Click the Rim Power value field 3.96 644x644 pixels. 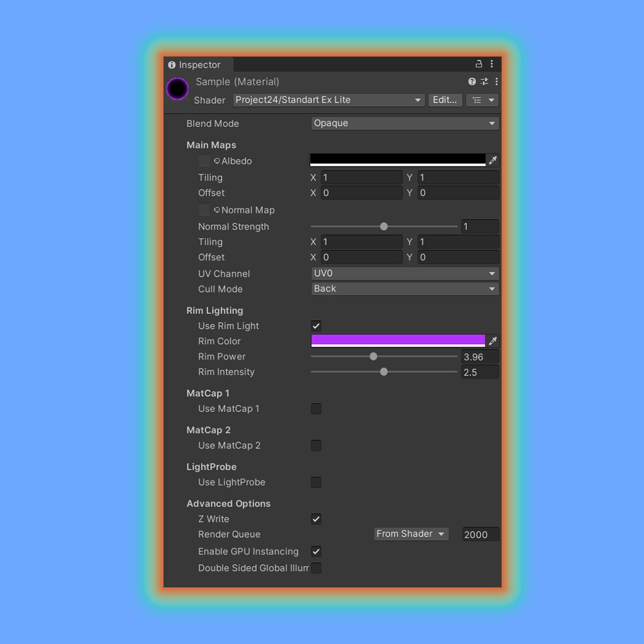(480, 357)
